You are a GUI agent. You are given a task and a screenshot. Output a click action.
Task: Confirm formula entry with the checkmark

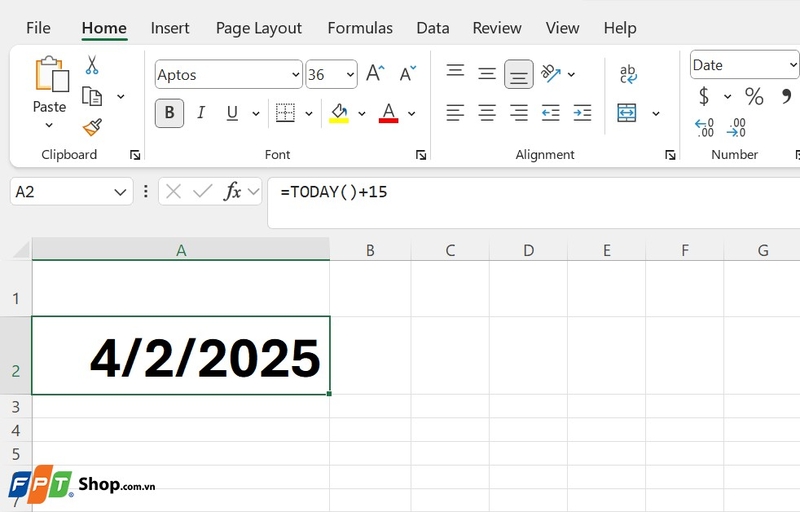coord(203,192)
